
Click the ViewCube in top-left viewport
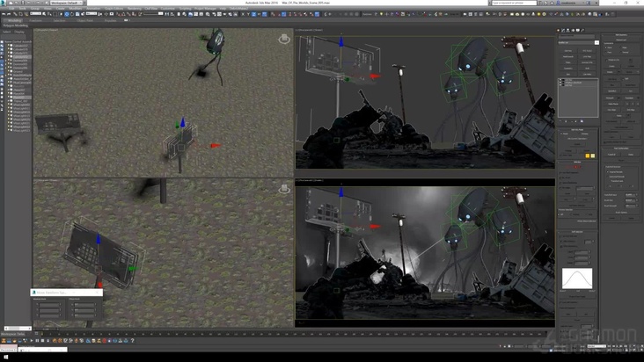tap(284, 39)
